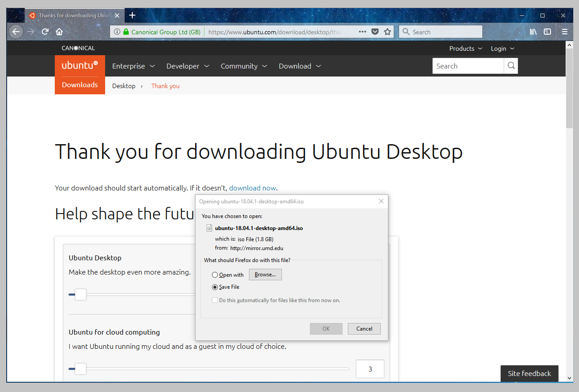This screenshot has width=579, height=392.
Task: Expand the Products dropdown
Action: [465, 48]
